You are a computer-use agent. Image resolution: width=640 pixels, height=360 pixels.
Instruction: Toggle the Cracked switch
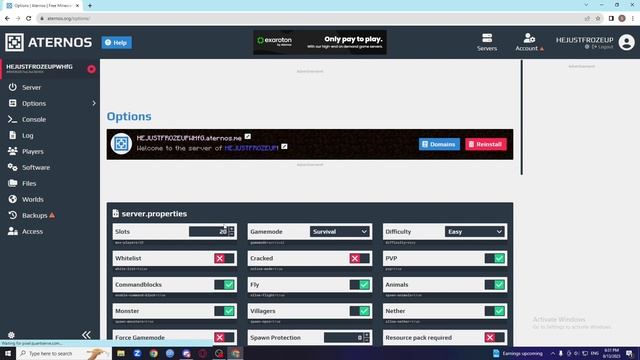360,258
